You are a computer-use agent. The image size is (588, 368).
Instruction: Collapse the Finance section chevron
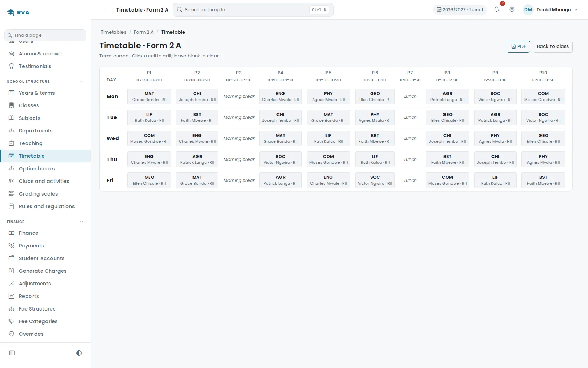[x=82, y=222]
